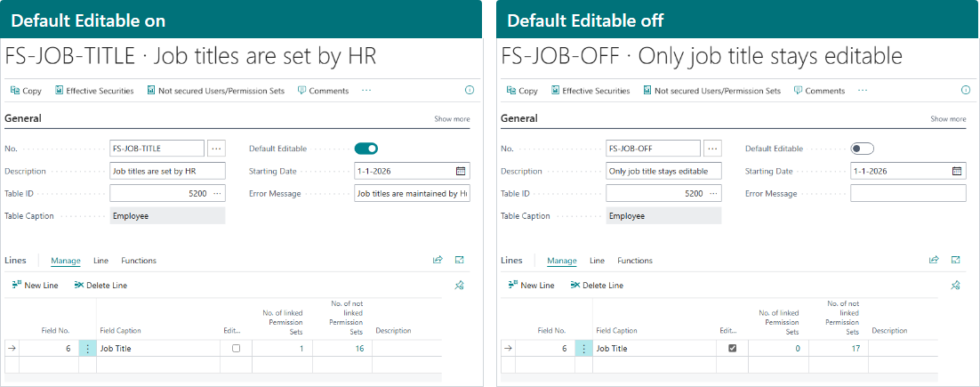Screen dimensions: 980x387
Task: Open Comments in FS-JOB-OFF panel
Action: [819, 91]
